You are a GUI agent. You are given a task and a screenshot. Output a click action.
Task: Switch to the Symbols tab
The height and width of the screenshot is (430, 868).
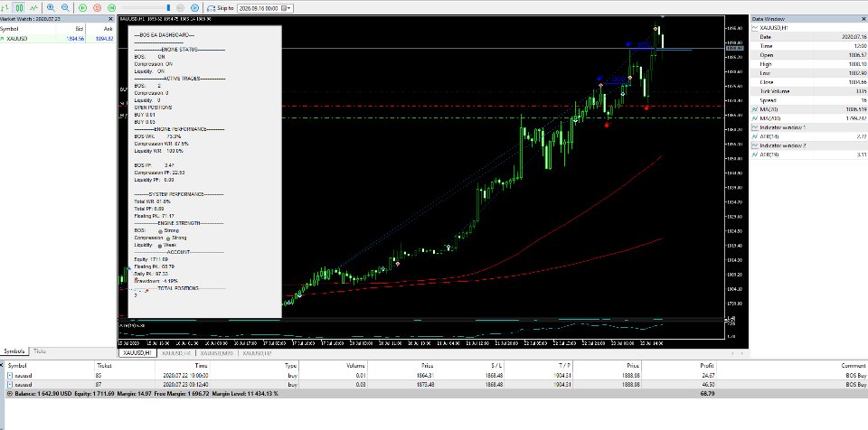[x=14, y=351]
